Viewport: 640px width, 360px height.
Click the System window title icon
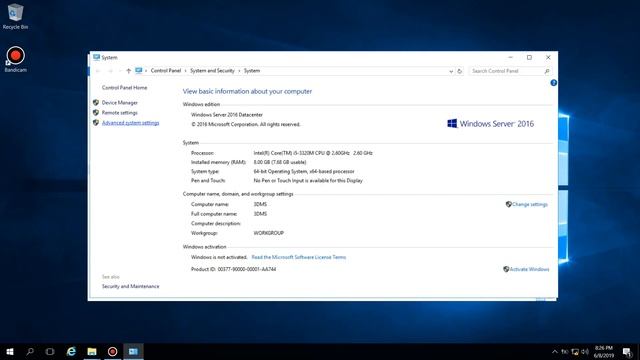click(96, 58)
